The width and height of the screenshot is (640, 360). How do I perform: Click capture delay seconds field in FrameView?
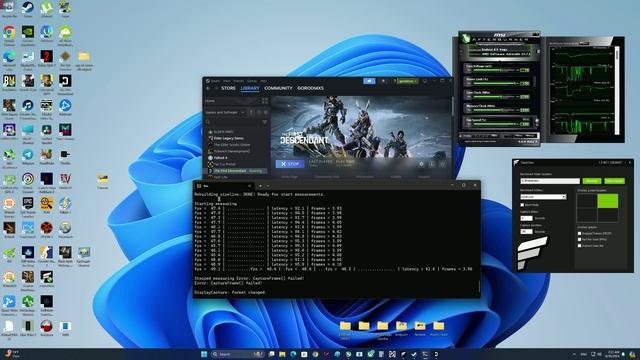pyautogui.click(x=527, y=218)
